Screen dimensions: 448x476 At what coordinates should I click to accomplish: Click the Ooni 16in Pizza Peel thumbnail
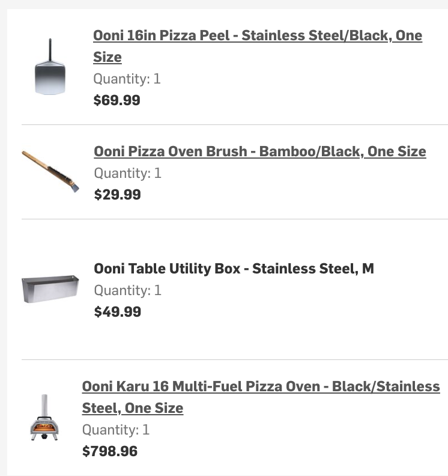tap(50, 67)
